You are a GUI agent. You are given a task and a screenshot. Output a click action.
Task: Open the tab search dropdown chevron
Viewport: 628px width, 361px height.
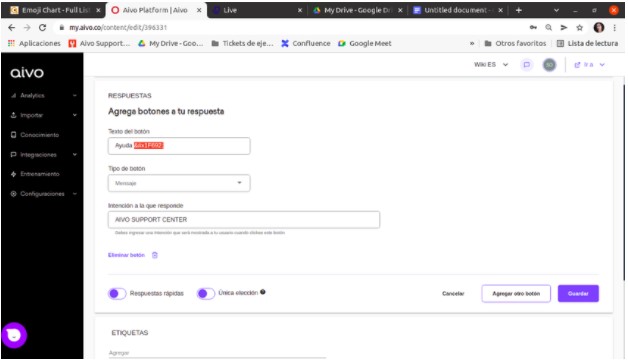click(x=556, y=10)
